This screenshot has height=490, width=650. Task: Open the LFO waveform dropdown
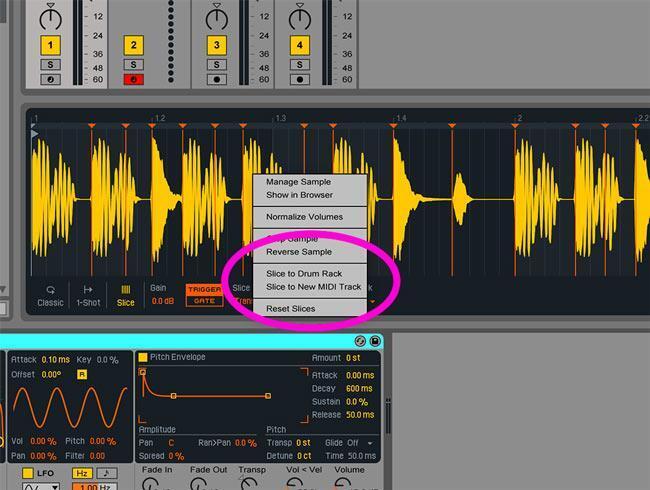click(x=41, y=487)
